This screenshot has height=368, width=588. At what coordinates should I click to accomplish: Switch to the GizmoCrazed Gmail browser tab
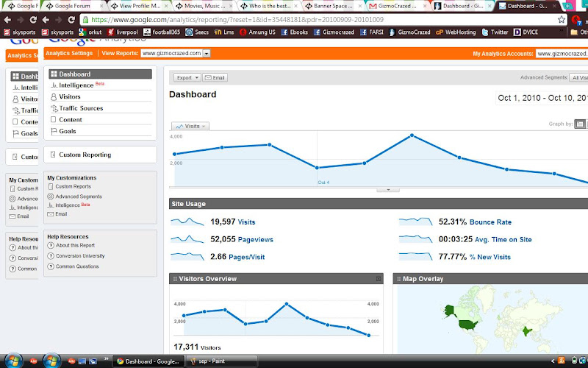coord(397,6)
